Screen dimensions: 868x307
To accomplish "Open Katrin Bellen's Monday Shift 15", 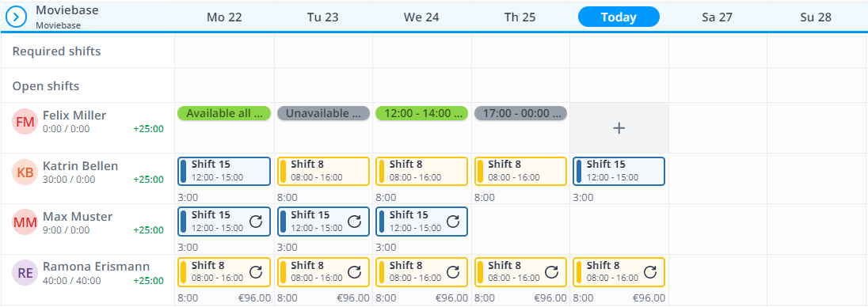I will tap(224, 172).
